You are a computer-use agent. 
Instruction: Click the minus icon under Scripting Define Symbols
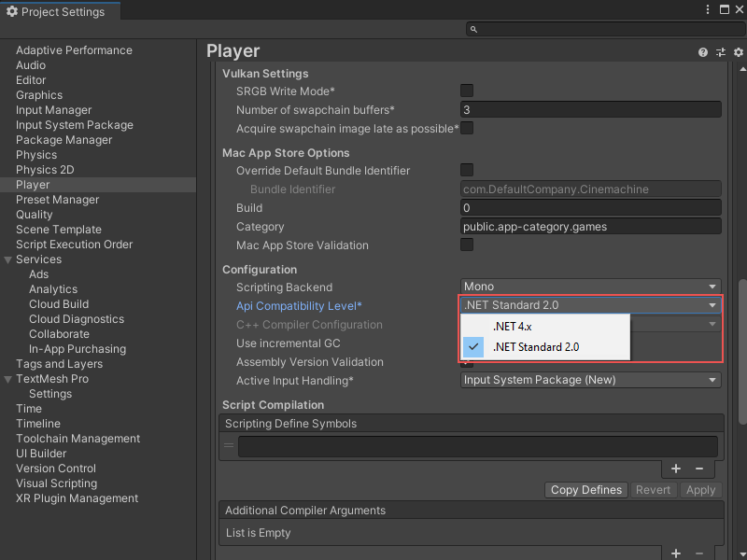698,469
